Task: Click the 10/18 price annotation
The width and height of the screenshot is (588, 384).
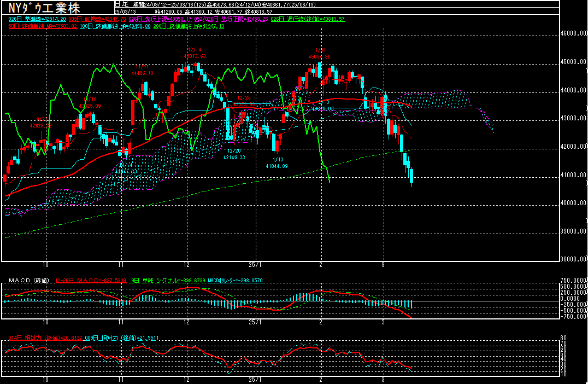Action: (x=90, y=103)
